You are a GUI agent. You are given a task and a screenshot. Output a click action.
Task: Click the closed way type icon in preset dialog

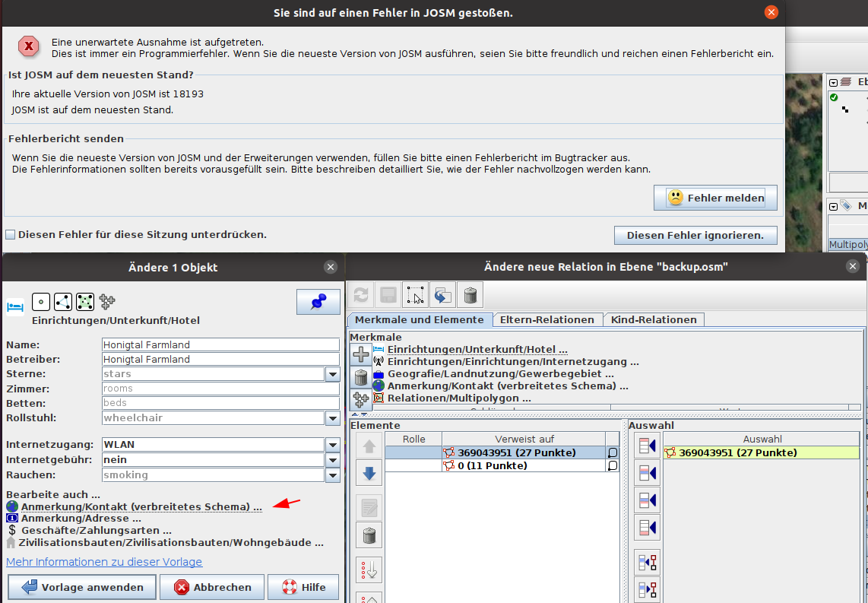click(x=85, y=302)
